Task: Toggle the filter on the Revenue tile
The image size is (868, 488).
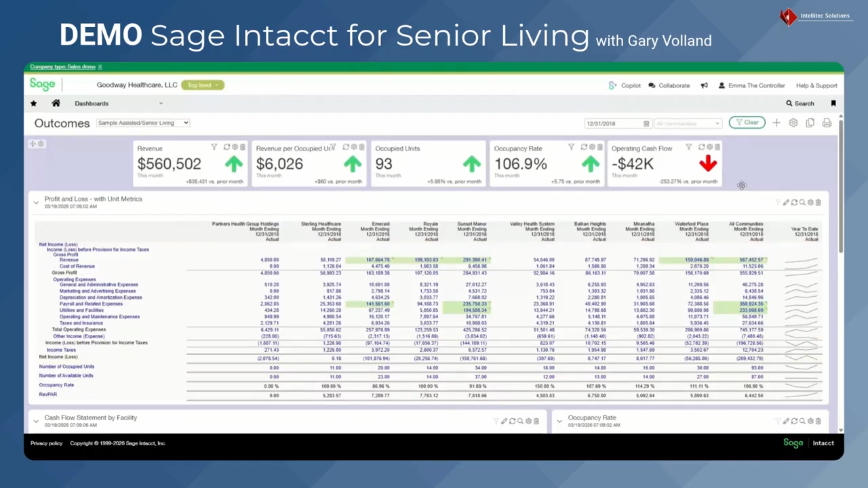Action: (x=214, y=147)
